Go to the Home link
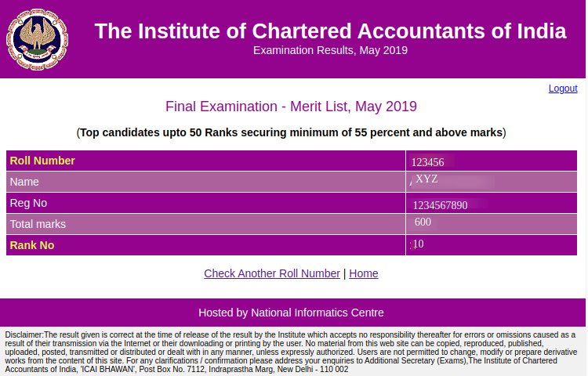Screen dimensions: 588x376 364,273
